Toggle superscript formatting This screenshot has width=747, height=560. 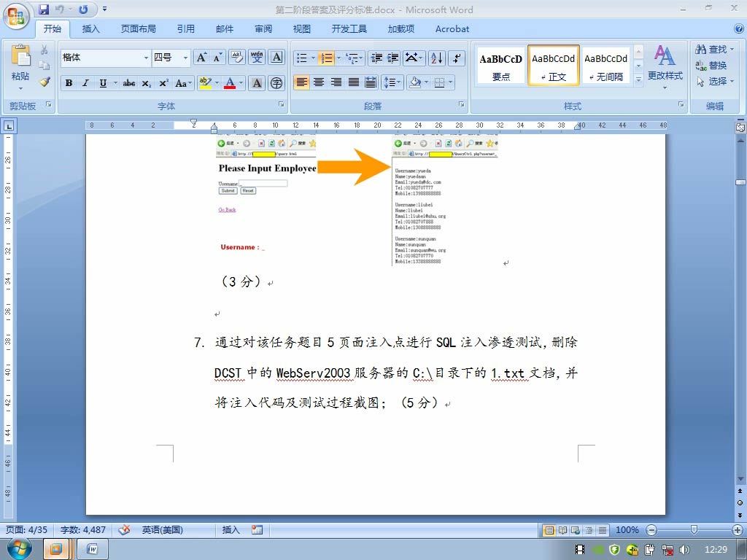pos(164,83)
